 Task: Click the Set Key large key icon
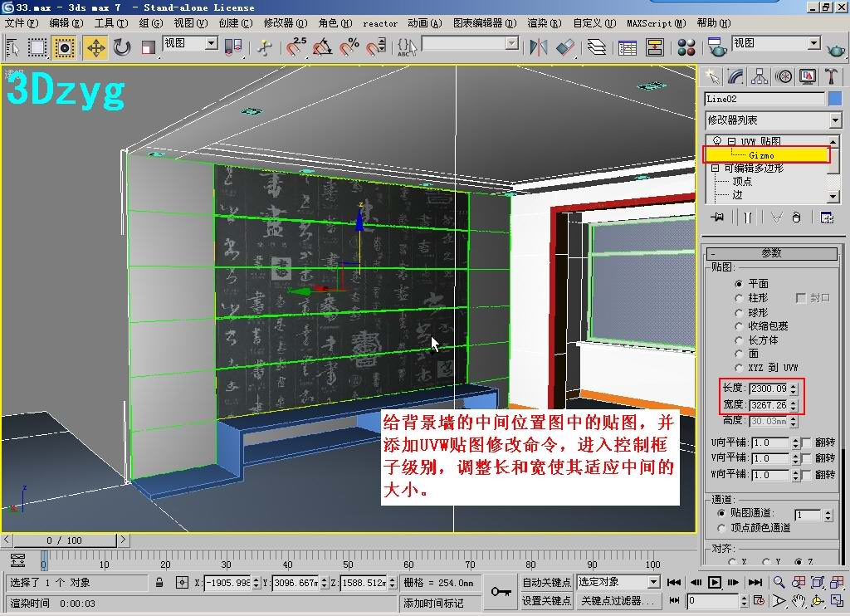501,591
